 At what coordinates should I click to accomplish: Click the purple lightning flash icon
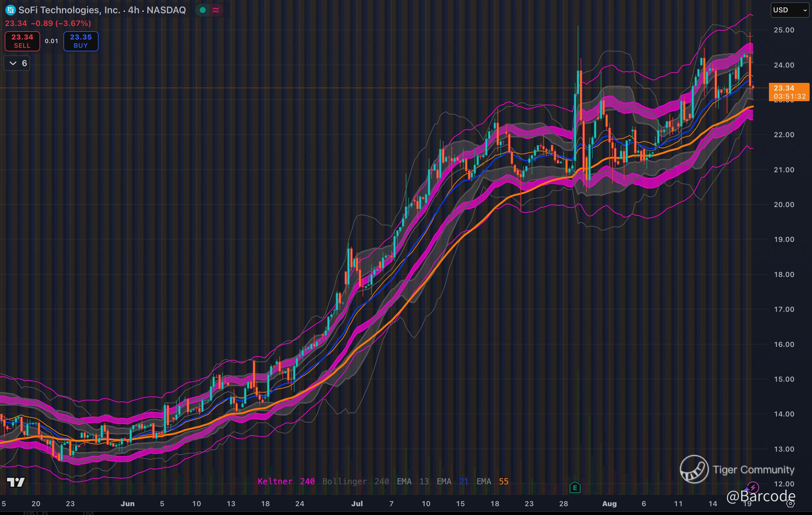(753, 487)
